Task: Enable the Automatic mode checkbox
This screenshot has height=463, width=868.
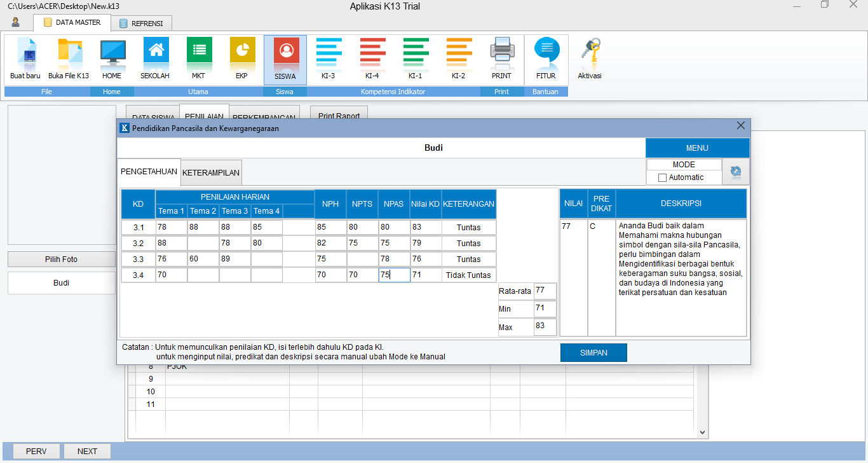Action: pyautogui.click(x=663, y=177)
